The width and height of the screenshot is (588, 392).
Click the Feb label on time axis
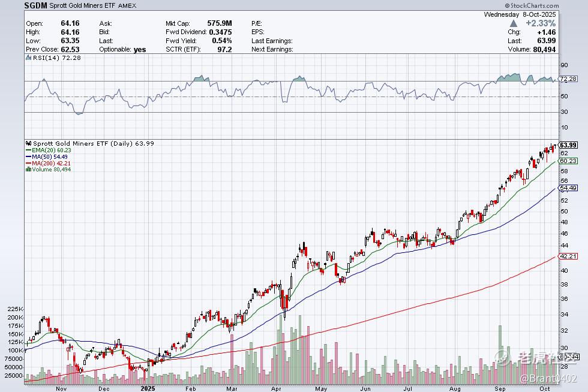pyautogui.click(x=191, y=388)
